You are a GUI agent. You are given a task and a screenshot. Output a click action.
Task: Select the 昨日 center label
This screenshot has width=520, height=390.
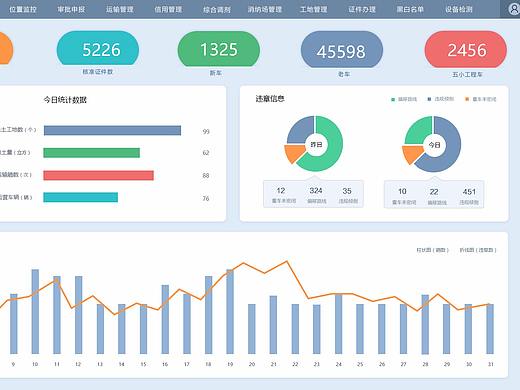coord(316,144)
